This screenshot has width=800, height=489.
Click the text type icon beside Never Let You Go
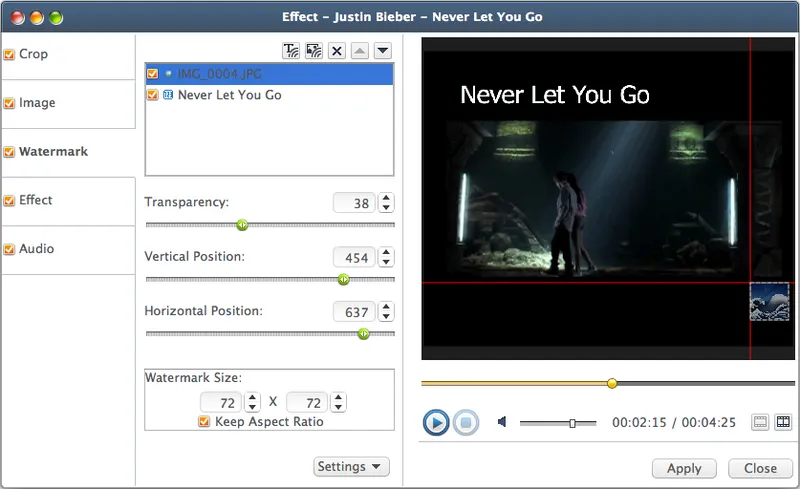click(168, 94)
